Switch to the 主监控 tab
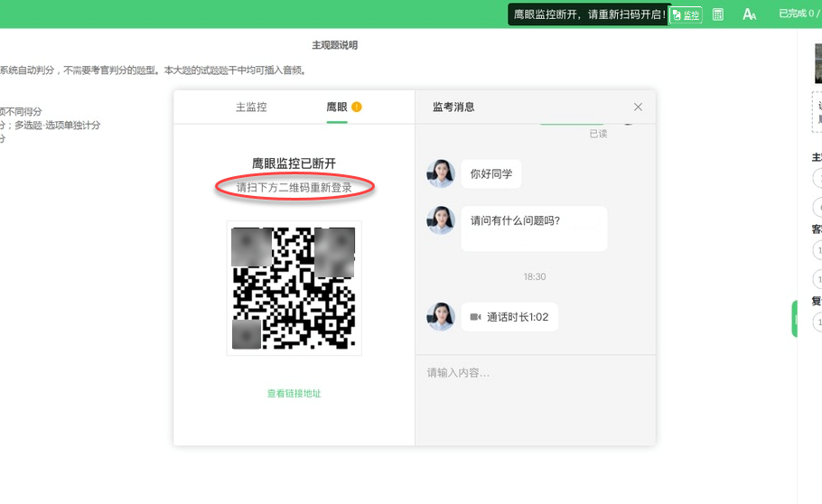 (x=251, y=107)
